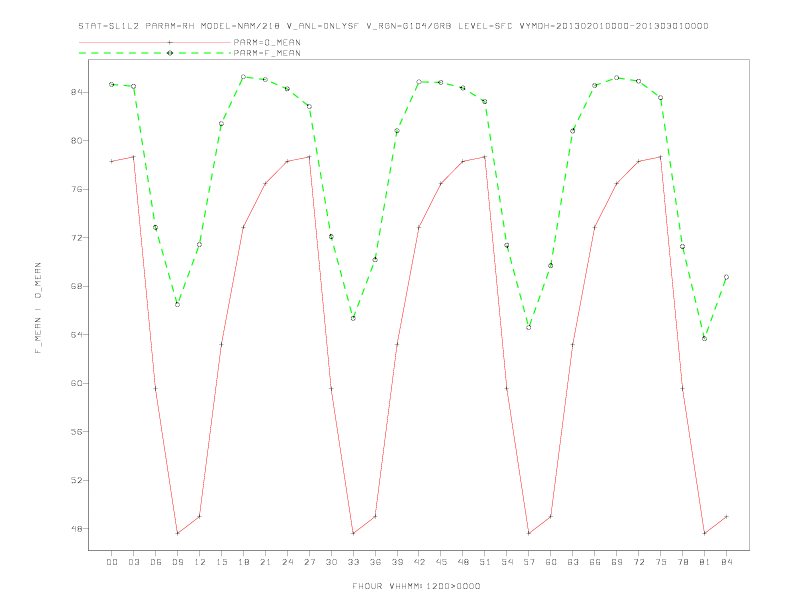Click the vertical axis label F_MEAN | O_MEAN
Image resolution: width=792 pixels, height=612 pixels.
38,308
